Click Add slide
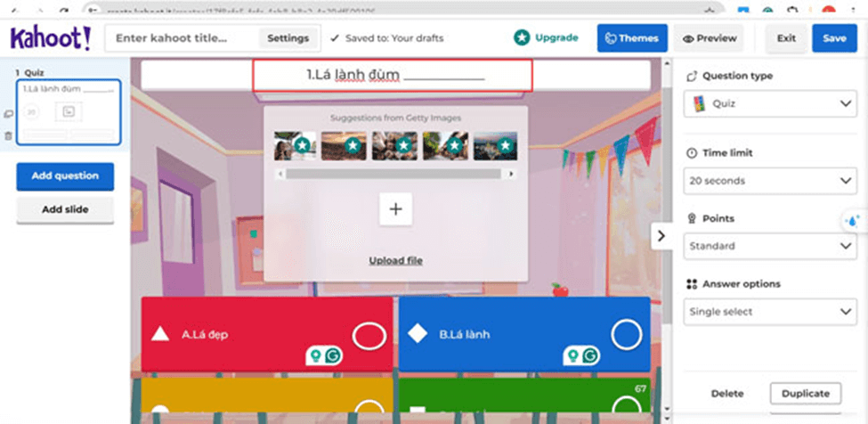Viewport: 868px width, 424px height. point(65,210)
